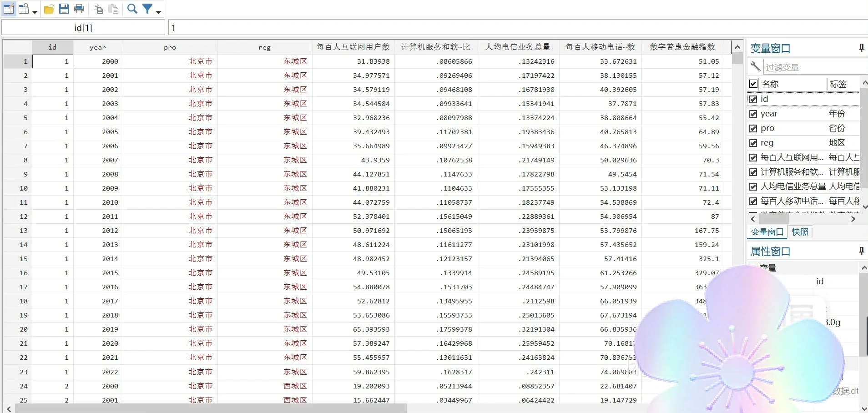Uncheck the id variable checkbox
This screenshot has width=868, height=413.
tap(753, 99)
